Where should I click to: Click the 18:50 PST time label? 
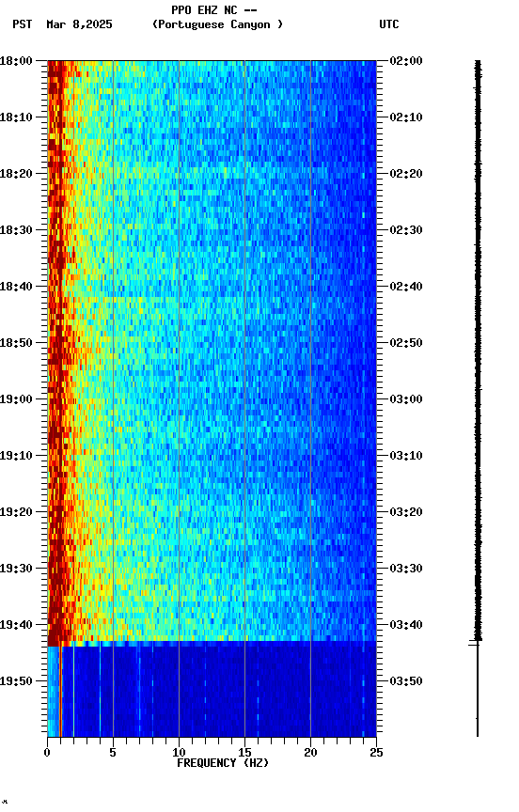[x=16, y=343]
